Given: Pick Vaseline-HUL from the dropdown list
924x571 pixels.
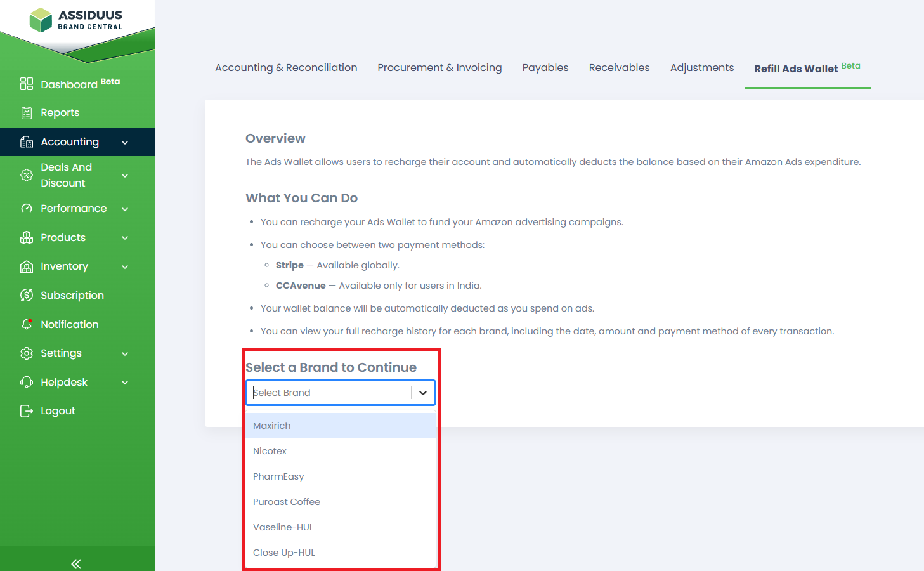Looking at the screenshot, I should (283, 527).
